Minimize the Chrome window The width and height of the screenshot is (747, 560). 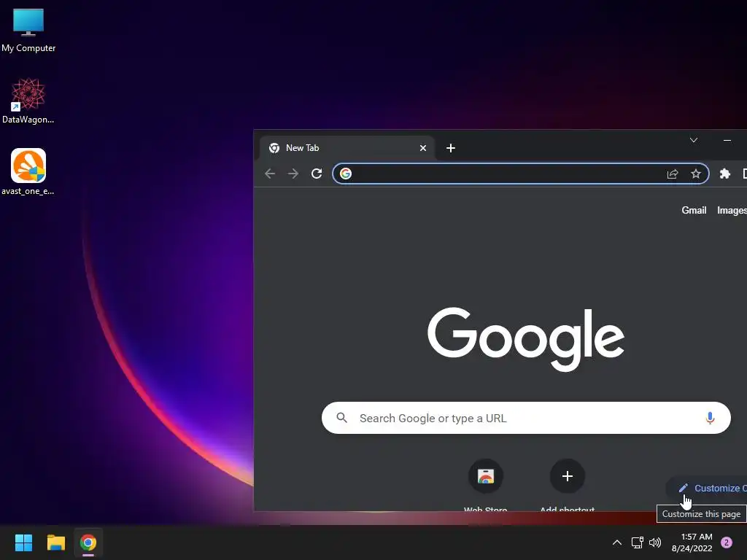[727, 140]
